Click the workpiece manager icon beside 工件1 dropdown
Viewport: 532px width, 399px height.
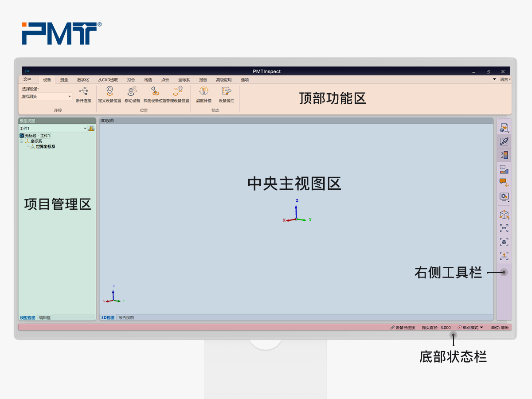[91, 129]
